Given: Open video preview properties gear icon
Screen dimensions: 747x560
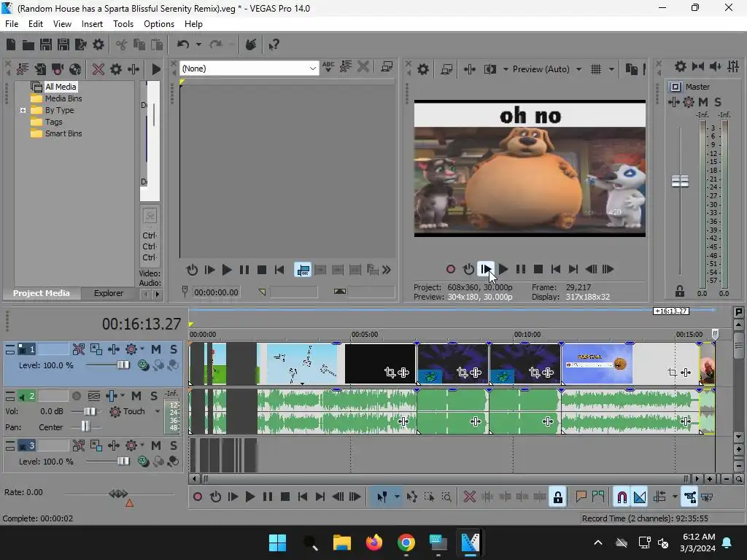Looking at the screenshot, I should [x=422, y=69].
